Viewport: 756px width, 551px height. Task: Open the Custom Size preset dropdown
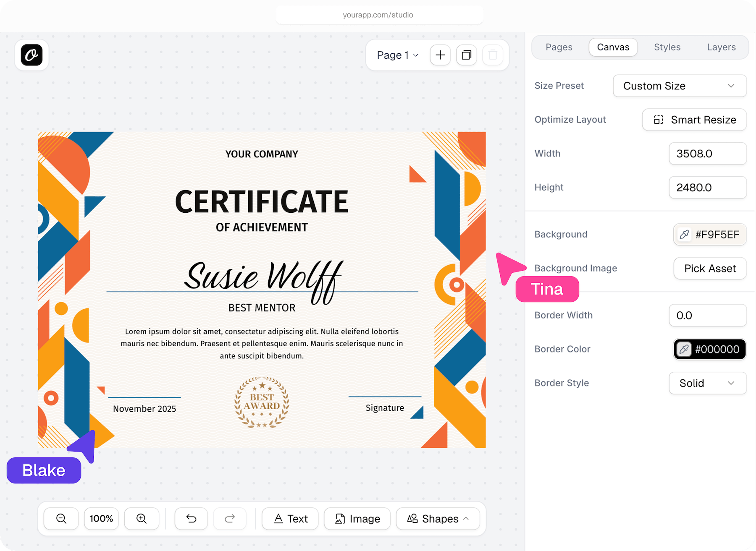click(x=679, y=86)
